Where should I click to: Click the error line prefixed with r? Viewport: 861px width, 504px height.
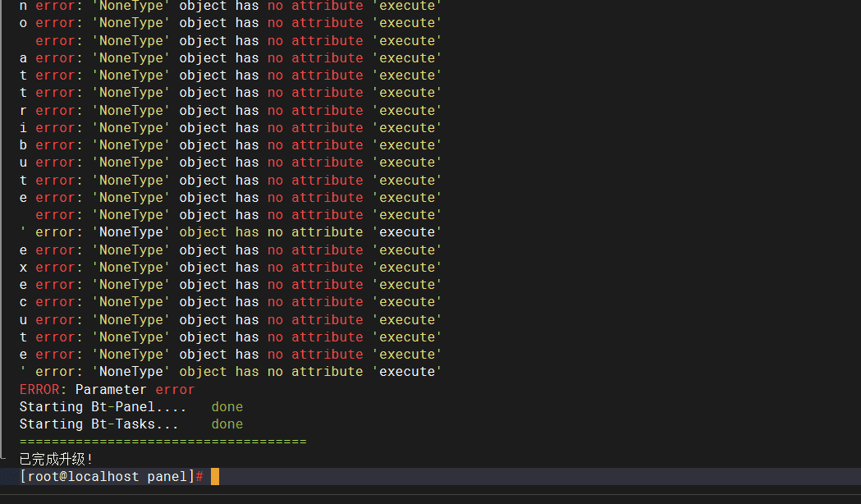click(230, 111)
